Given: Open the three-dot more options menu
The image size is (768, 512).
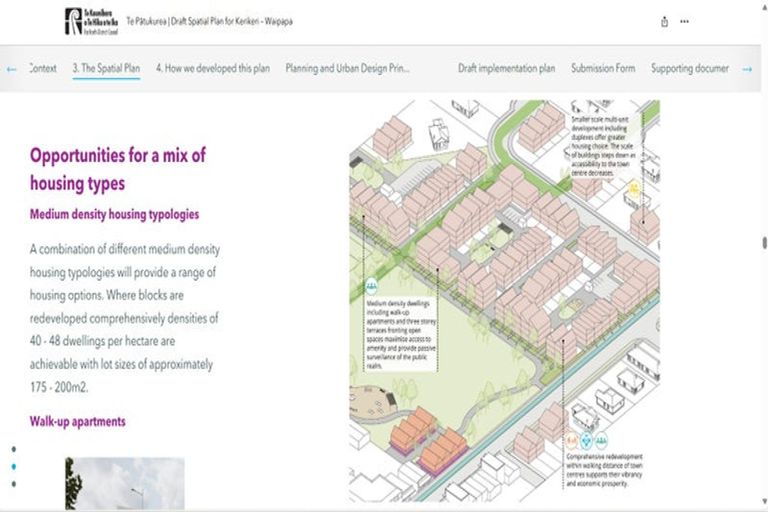Looking at the screenshot, I should click(684, 21).
